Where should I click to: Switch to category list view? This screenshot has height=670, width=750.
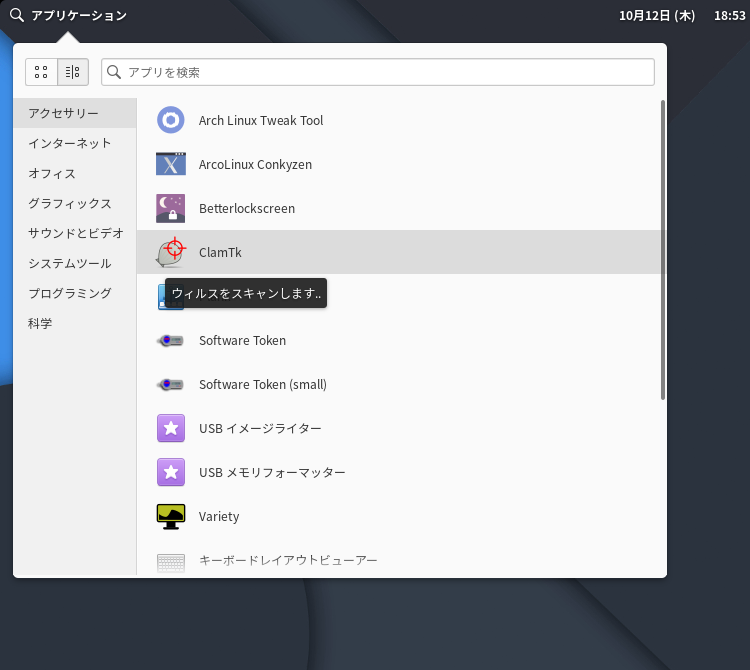[x=73, y=72]
